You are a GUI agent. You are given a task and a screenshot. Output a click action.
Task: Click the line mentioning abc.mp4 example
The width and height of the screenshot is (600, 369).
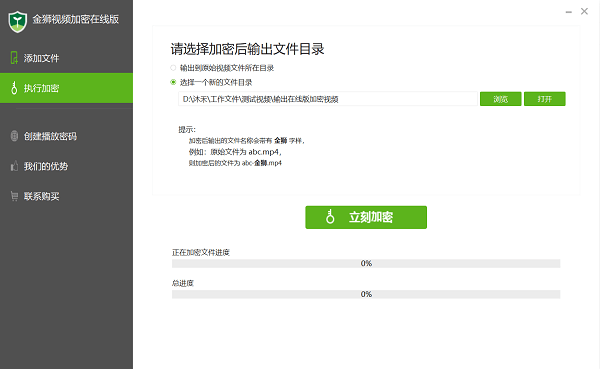point(235,152)
